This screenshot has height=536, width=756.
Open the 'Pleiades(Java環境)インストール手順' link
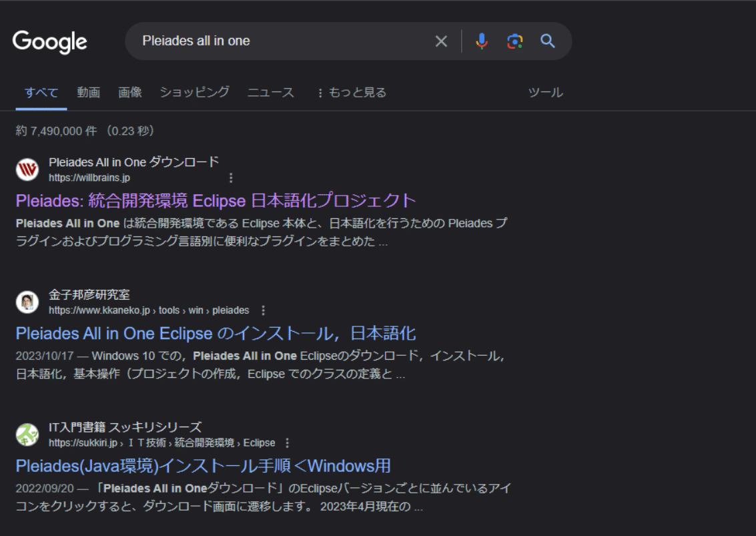tap(203, 466)
